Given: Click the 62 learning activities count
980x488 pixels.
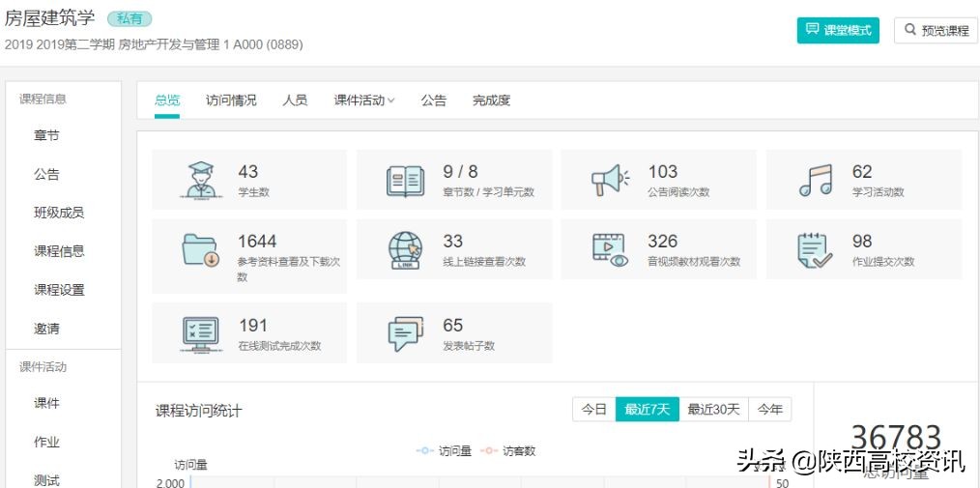Looking at the screenshot, I should (x=862, y=172).
